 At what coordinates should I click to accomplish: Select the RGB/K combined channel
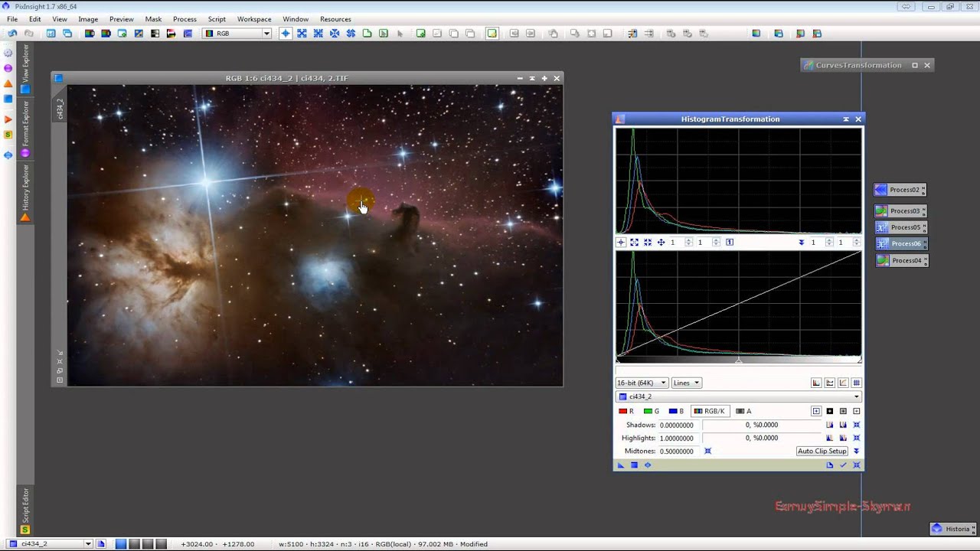709,411
